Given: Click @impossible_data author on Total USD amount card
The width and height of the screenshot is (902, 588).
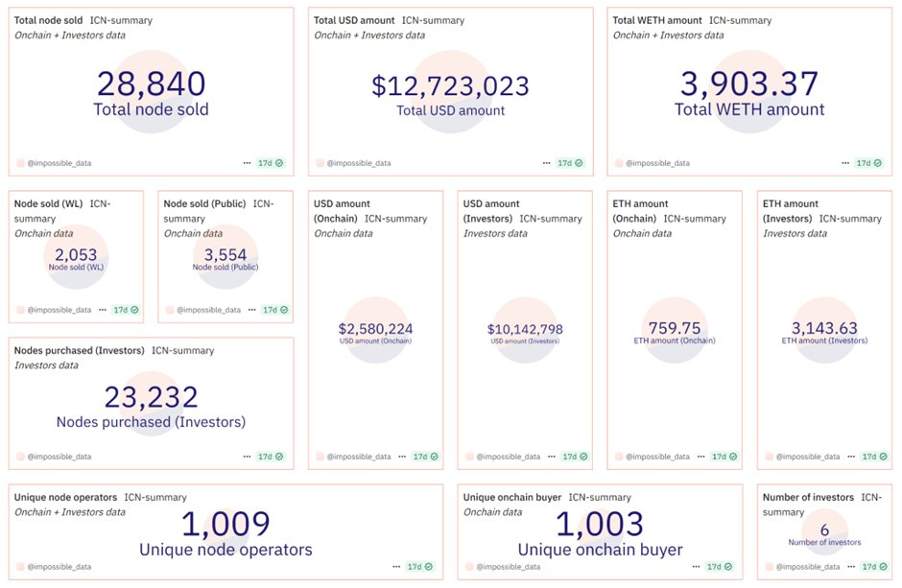Looking at the screenshot, I should [358, 163].
